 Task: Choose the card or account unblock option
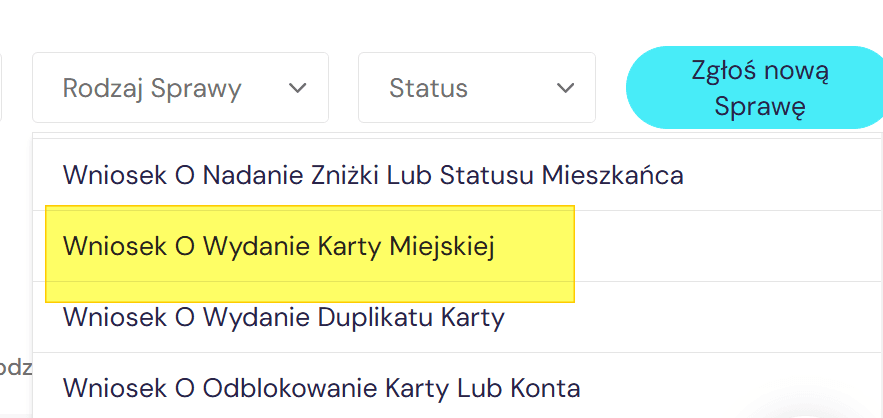pyautogui.click(x=321, y=387)
